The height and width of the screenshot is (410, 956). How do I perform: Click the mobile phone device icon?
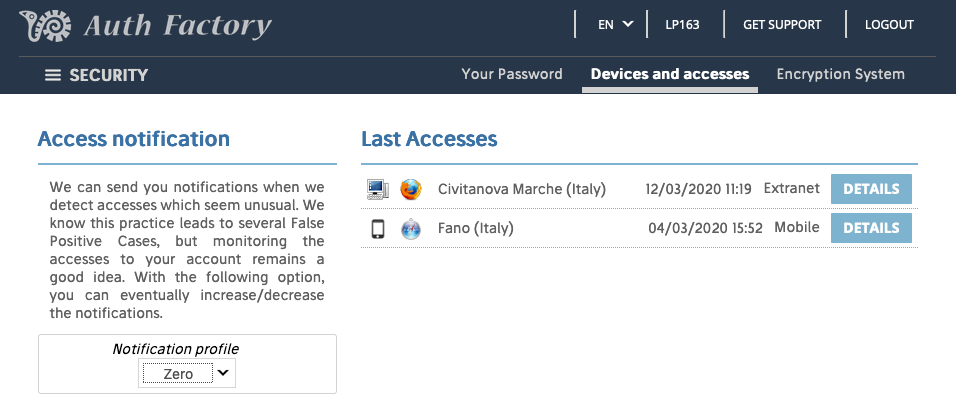[378, 229]
